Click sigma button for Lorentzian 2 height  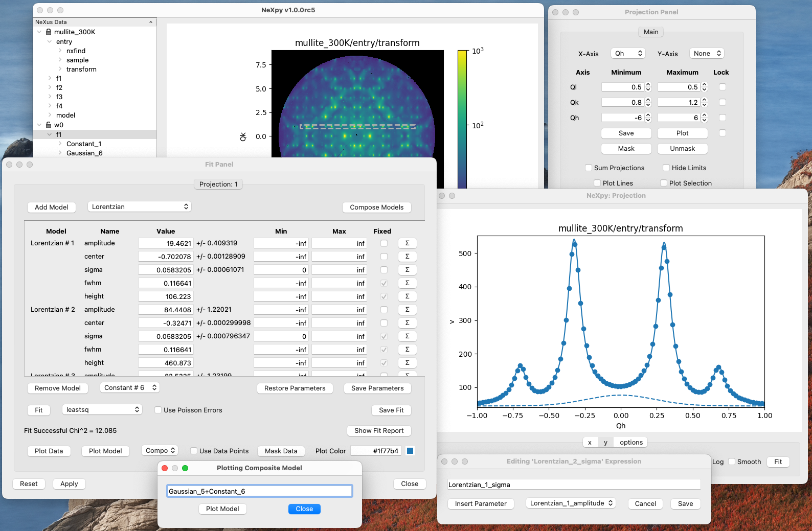tap(407, 363)
